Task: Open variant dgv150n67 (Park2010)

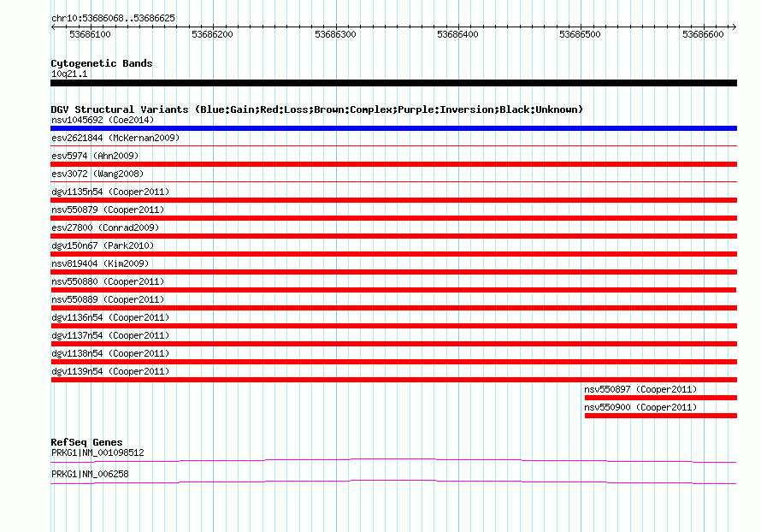Action: [103, 245]
